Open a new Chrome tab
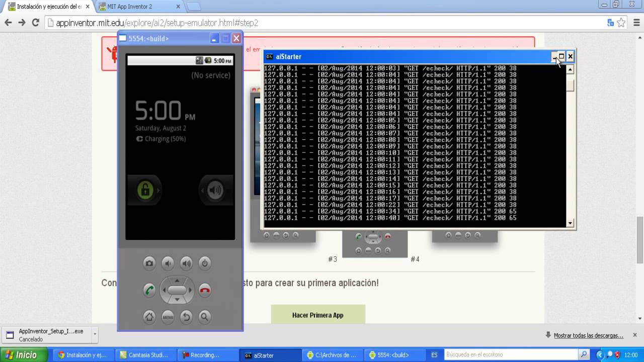Screen dimensions: 644x362 pos(194,7)
